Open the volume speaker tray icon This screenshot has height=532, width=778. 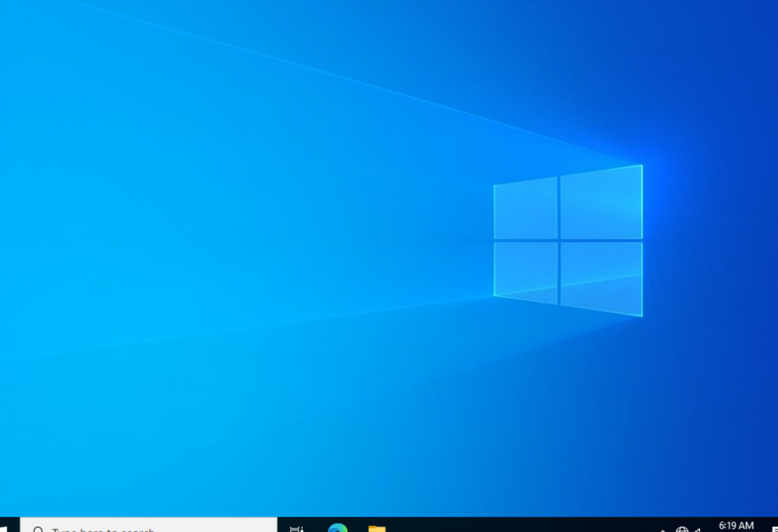699,529
